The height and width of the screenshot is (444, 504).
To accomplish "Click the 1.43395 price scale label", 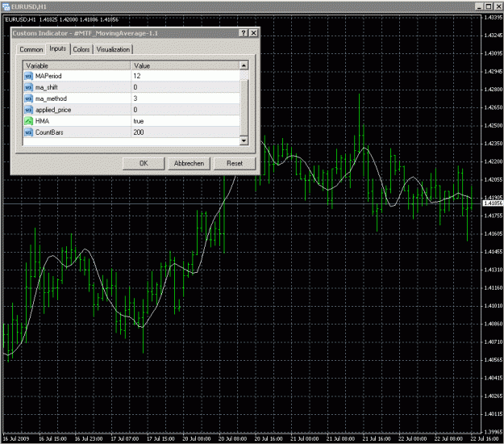I will point(493,17).
